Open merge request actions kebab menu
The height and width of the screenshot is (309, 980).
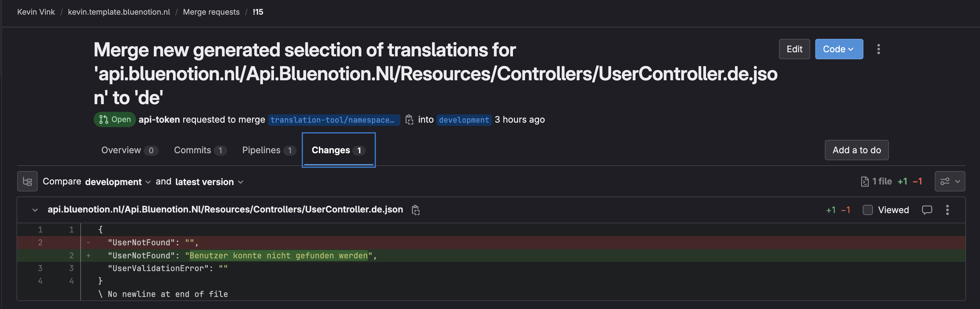[878, 49]
